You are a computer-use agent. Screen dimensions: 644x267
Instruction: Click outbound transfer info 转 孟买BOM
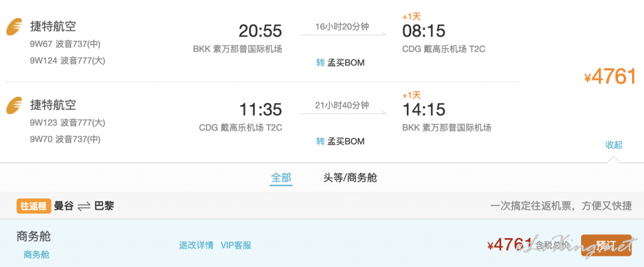click(x=340, y=63)
